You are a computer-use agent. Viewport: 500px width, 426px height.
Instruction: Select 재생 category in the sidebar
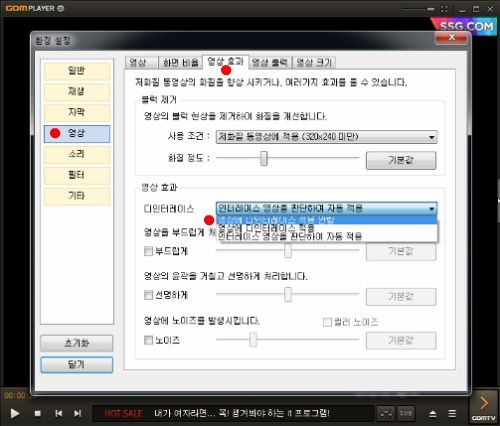coord(77,92)
